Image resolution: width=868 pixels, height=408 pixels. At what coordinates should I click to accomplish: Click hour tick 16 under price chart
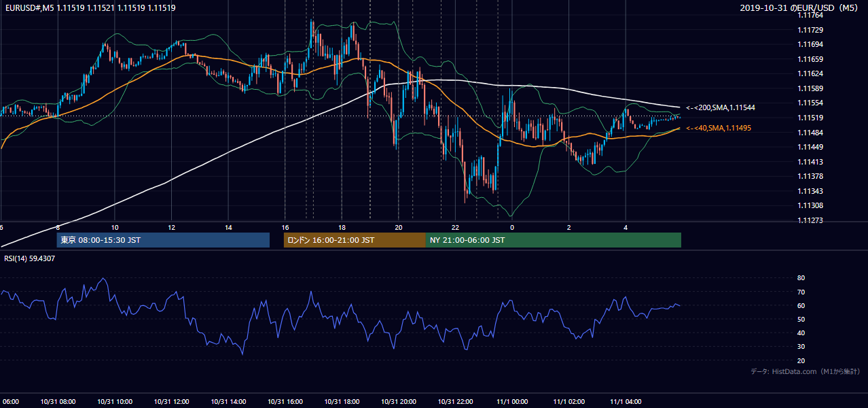[285, 228]
